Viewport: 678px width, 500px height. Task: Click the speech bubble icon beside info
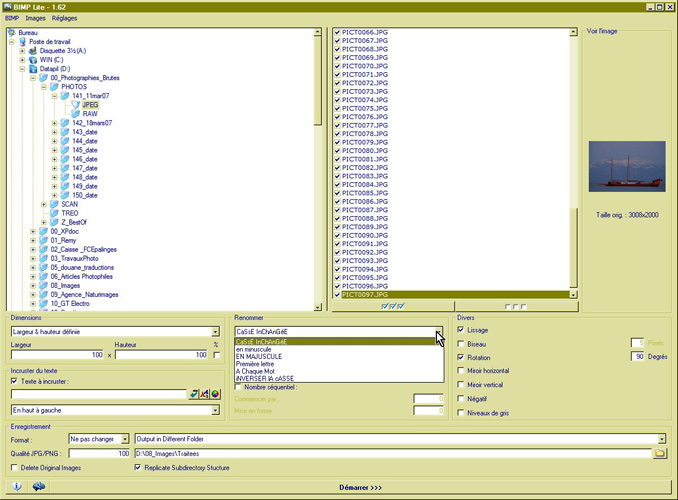[x=39, y=487]
